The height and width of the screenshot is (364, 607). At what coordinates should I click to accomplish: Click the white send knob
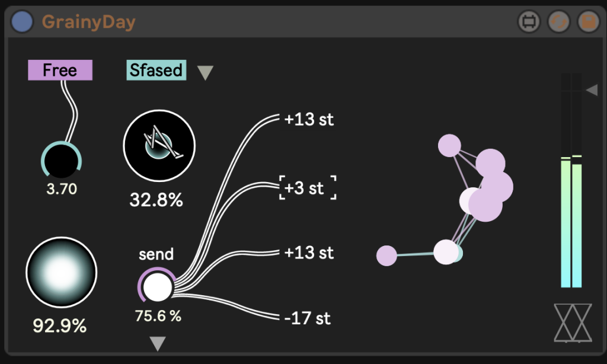[158, 288]
